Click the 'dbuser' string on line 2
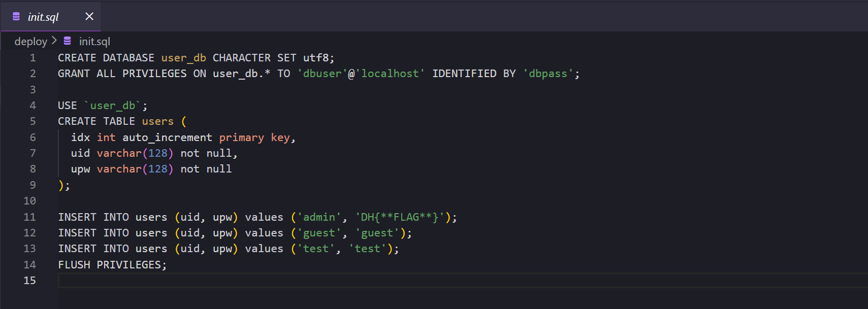The width and height of the screenshot is (868, 309). [x=322, y=74]
